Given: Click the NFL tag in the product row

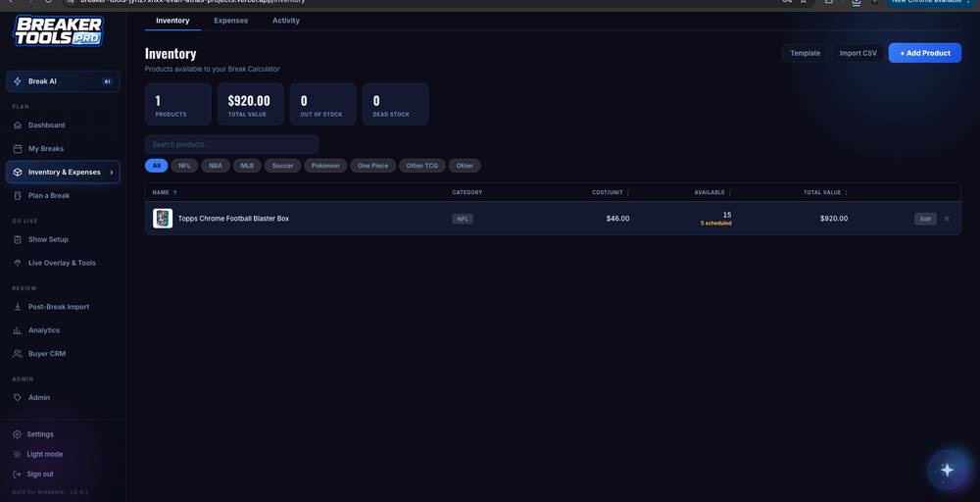Looking at the screenshot, I should pos(463,219).
